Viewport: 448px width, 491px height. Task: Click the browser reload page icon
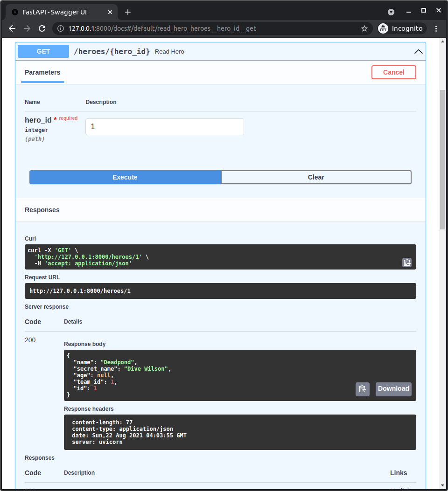[42, 28]
